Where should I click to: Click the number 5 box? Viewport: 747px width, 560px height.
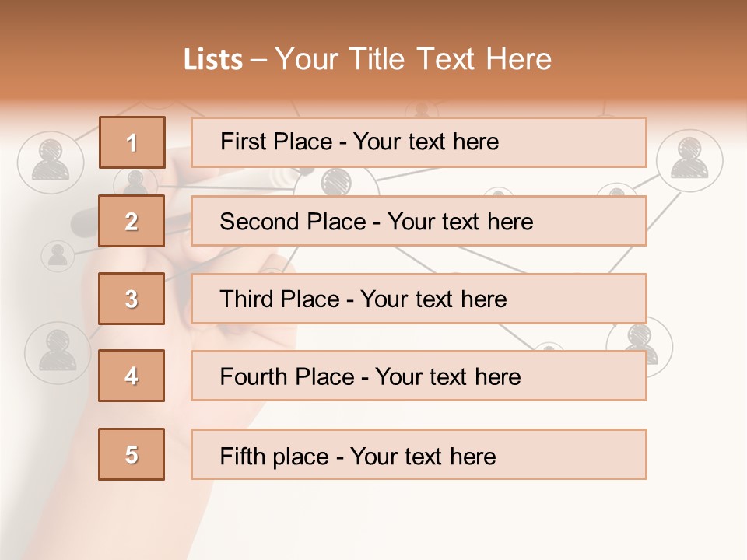[132, 454]
